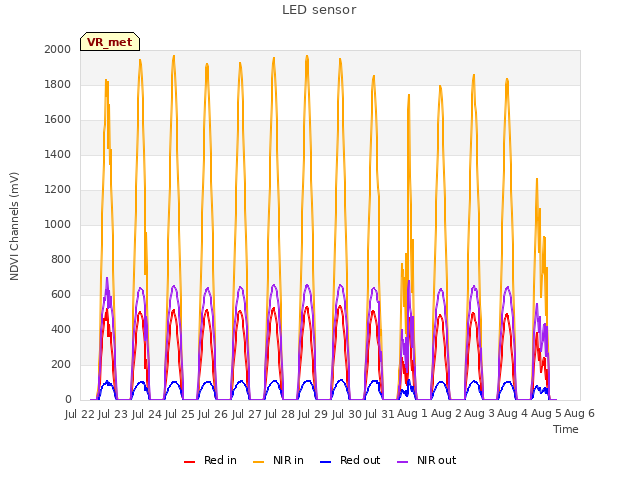This screenshot has height=480, width=640.
Task: Click the orange 'NIR in' legend swatch
Action: [x=259, y=462]
